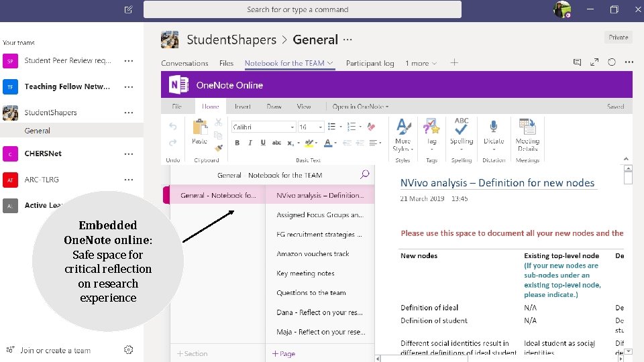
Task: Expand the 1 more tabs dropdown
Action: coord(421,63)
